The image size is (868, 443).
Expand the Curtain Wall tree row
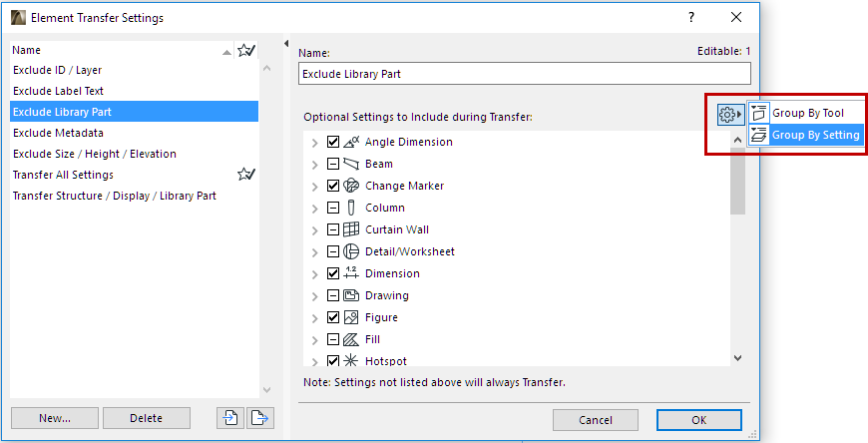[x=314, y=230]
